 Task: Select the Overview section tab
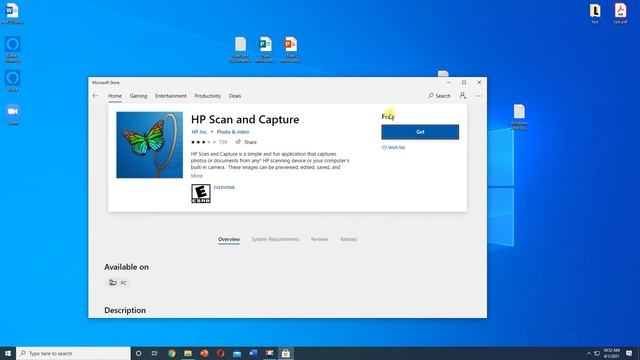tap(229, 240)
